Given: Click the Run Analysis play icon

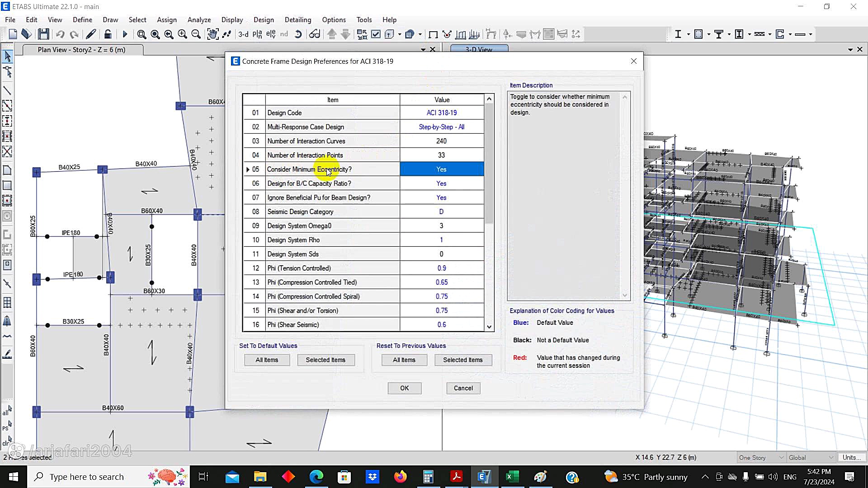Looking at the screenshot, I should click(x=125, y=34).
